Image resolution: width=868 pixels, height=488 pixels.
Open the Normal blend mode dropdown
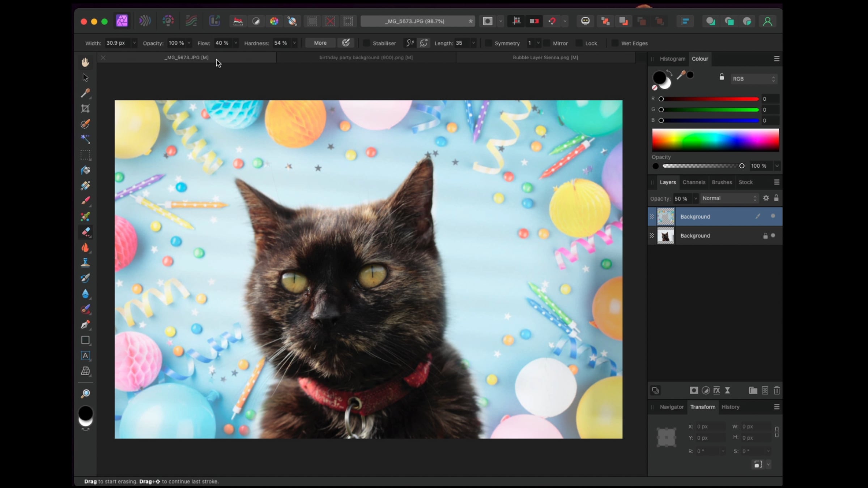(729, 198)
